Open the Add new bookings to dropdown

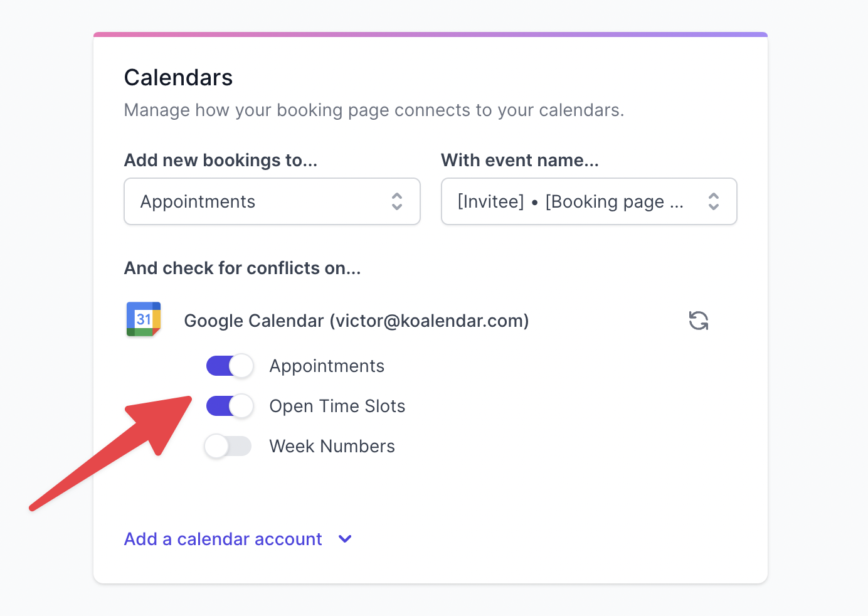coord(272,201)
